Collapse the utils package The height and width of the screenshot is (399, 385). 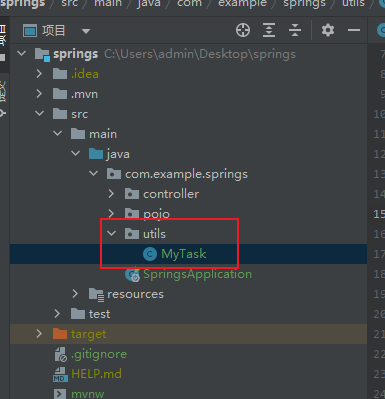point(112,234)
